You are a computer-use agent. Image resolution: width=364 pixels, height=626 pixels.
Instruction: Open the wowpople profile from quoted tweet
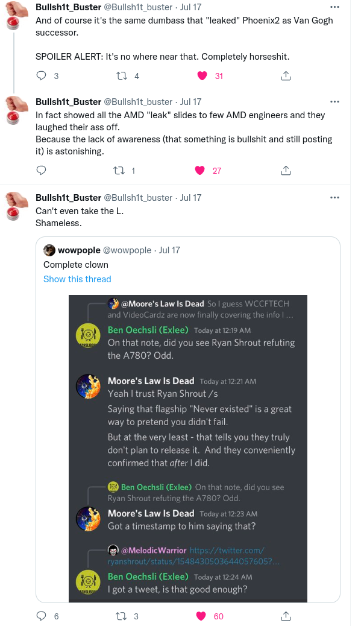79,250
